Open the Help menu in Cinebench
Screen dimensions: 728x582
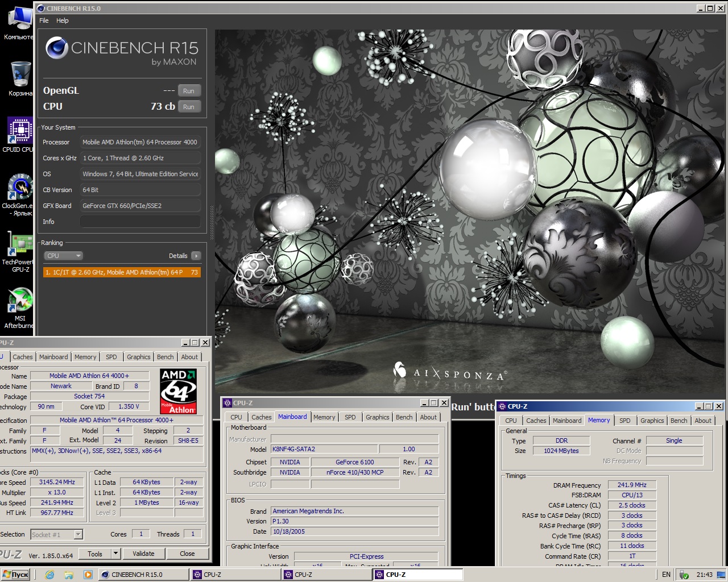62,20
